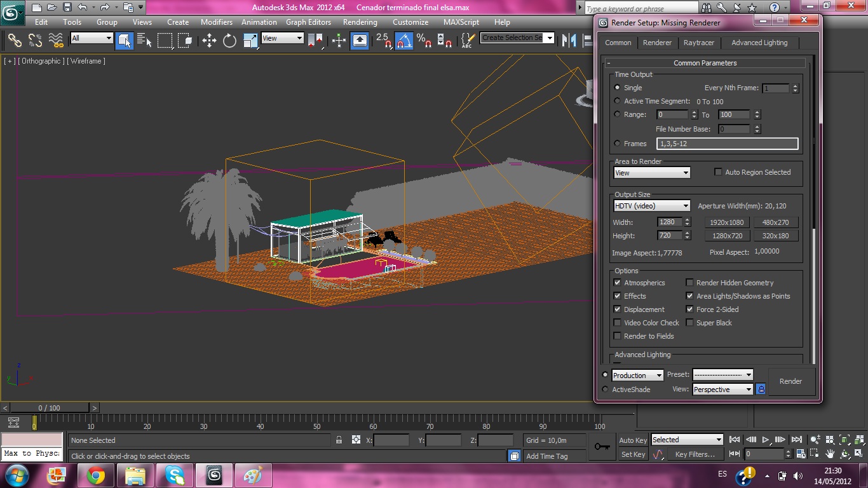Click the Selection Lock padlock icon
868x488 pixels.
339,440
